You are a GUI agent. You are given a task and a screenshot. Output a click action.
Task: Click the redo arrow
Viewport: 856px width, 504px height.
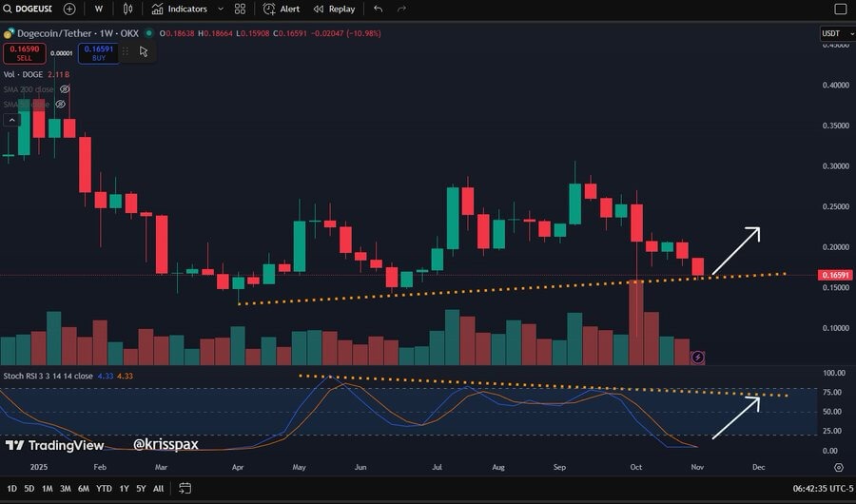pos(404,9)
